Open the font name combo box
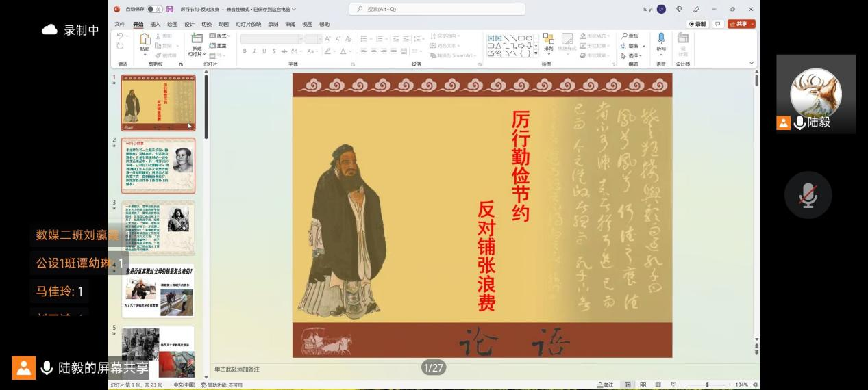This screenshot has height=390, width=868. 271,39
